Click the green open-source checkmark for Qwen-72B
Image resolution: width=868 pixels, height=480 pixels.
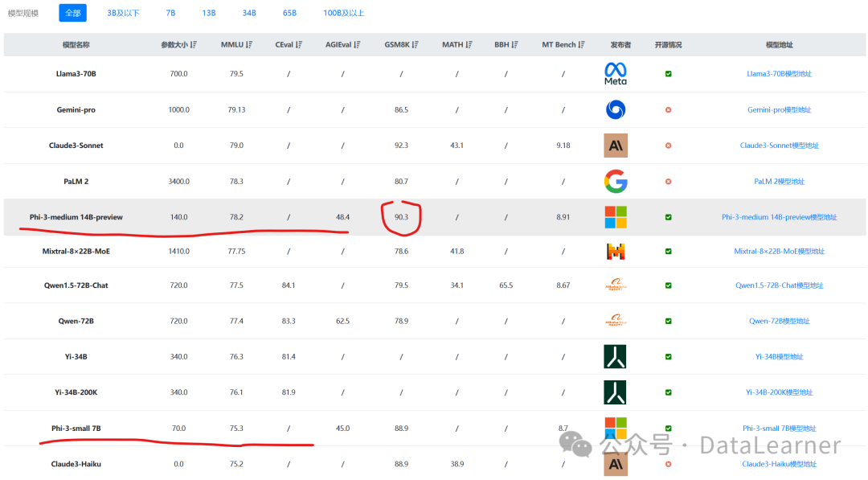coord(669,322)
